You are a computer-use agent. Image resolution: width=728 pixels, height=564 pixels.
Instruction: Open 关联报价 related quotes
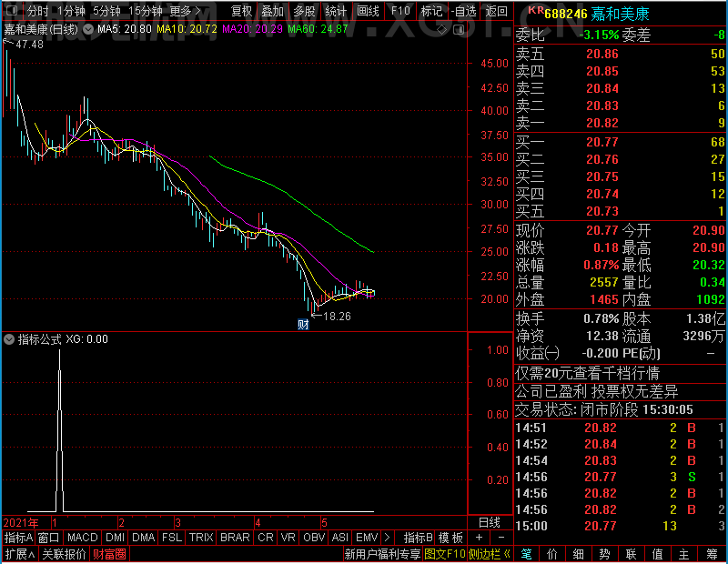click(64, 554)
